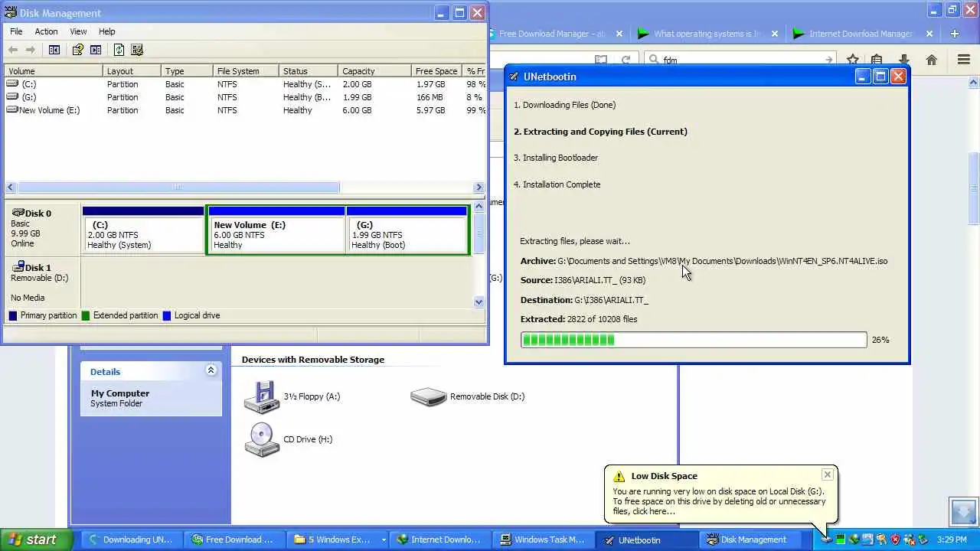Click the search go arrow in Firefox

828,60
